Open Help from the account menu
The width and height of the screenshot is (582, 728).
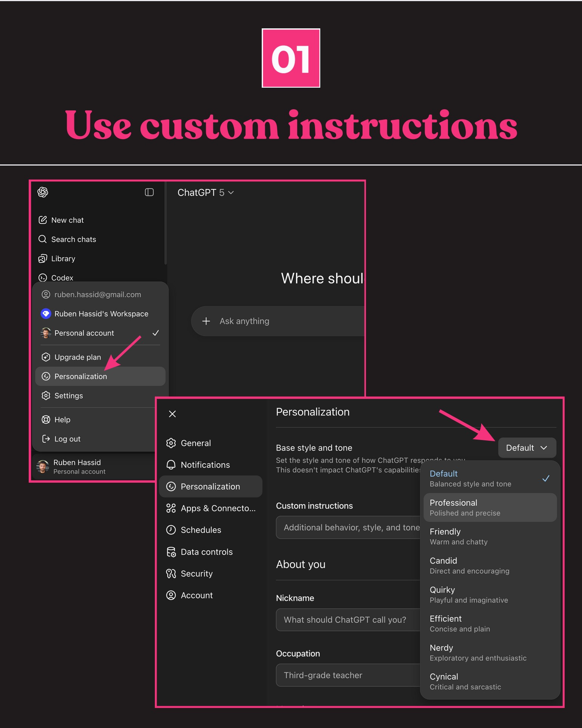point(96,420)
